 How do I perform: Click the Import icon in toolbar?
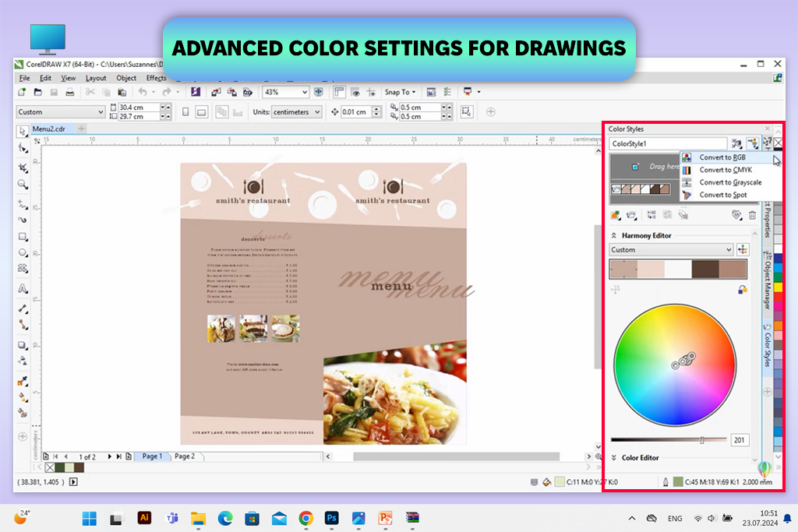click(x=217, y=92)
